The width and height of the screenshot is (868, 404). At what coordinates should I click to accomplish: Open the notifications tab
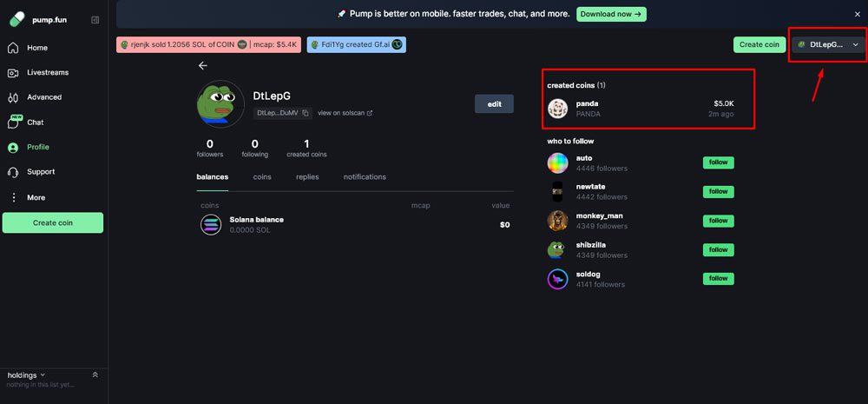click(x=365, y=177)
